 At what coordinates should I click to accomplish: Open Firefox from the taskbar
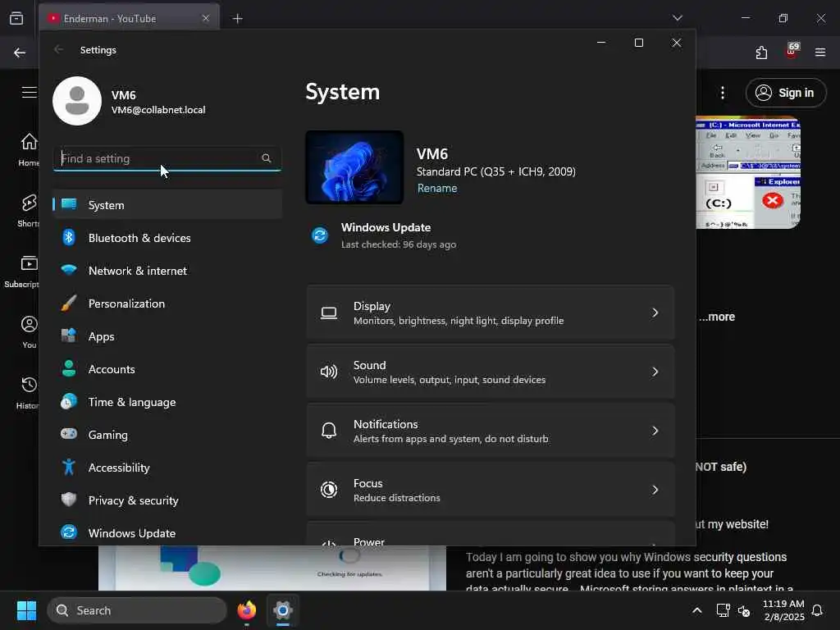click(247, 610)
